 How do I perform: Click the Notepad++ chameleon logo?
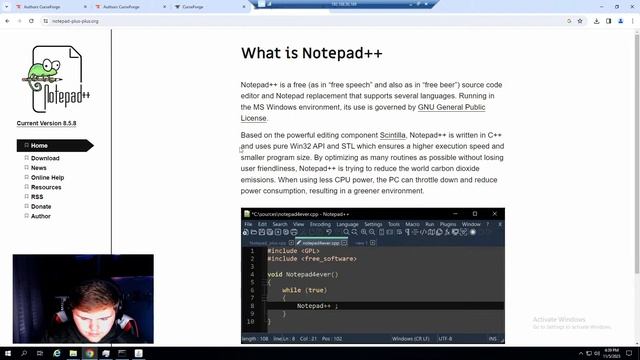(56, 79)
